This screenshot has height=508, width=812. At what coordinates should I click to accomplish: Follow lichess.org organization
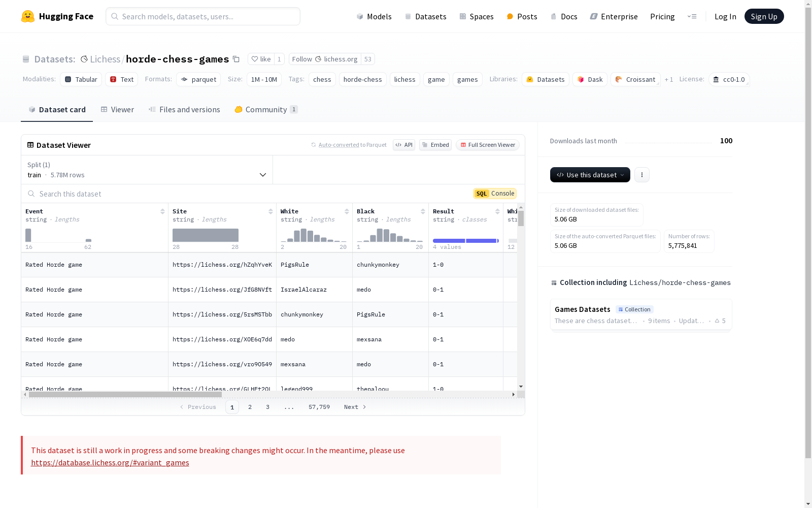(325, 59)
